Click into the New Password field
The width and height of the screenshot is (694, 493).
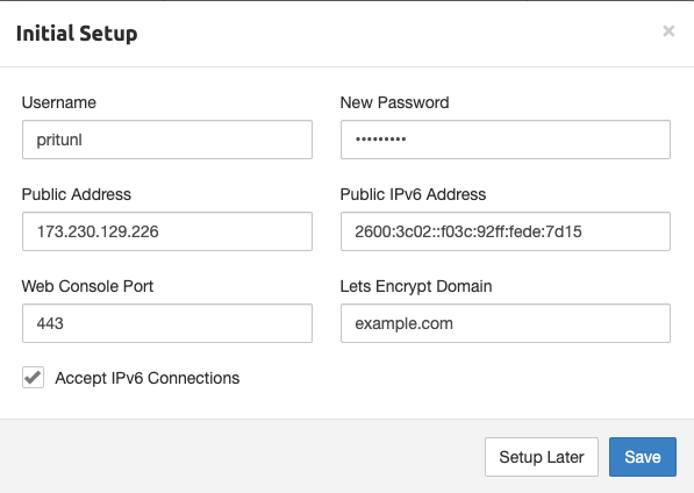click(505, 140)
